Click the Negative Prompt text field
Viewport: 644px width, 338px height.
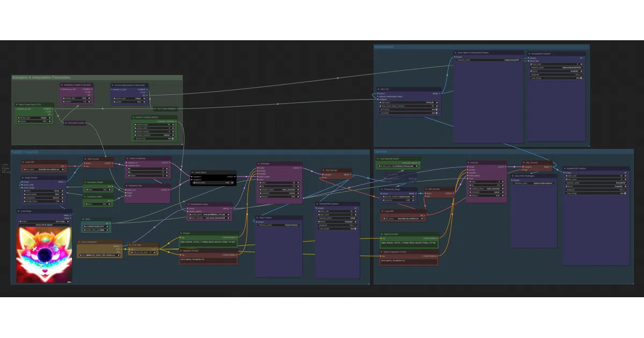[x=209, y=260]
